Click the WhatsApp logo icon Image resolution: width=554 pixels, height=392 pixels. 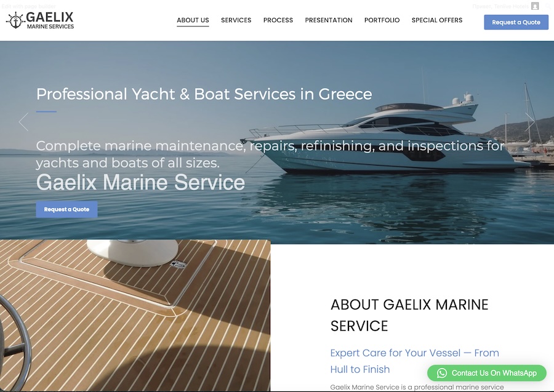tap(441, 373)
